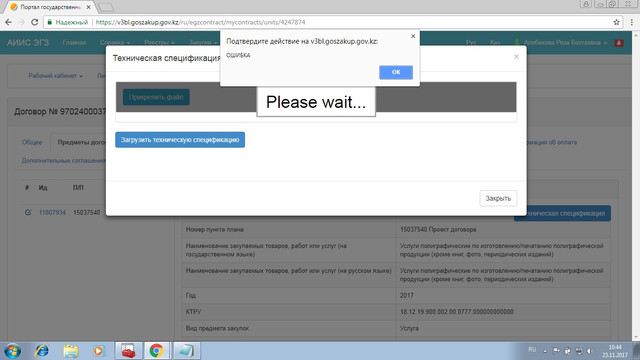This screenshot has height=360, width=640.
Task: Click the Прикрепить файл button
Action: pos(156,97)
